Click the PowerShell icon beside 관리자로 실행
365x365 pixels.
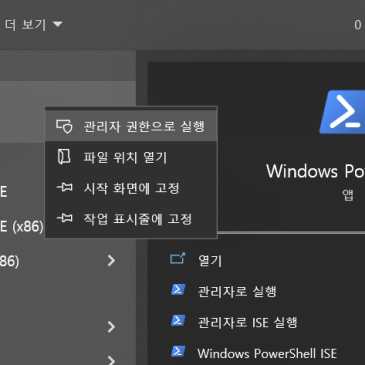pos(178,290)
